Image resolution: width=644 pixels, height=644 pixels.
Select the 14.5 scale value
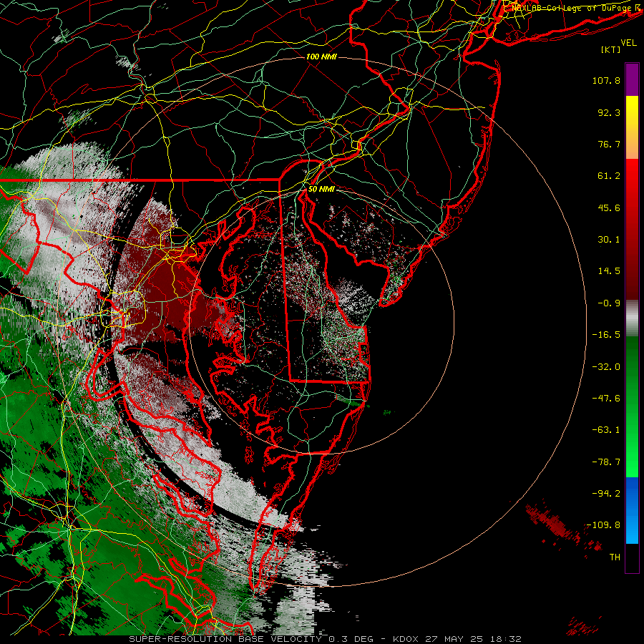pyautogui.click(x=609, y=271)
